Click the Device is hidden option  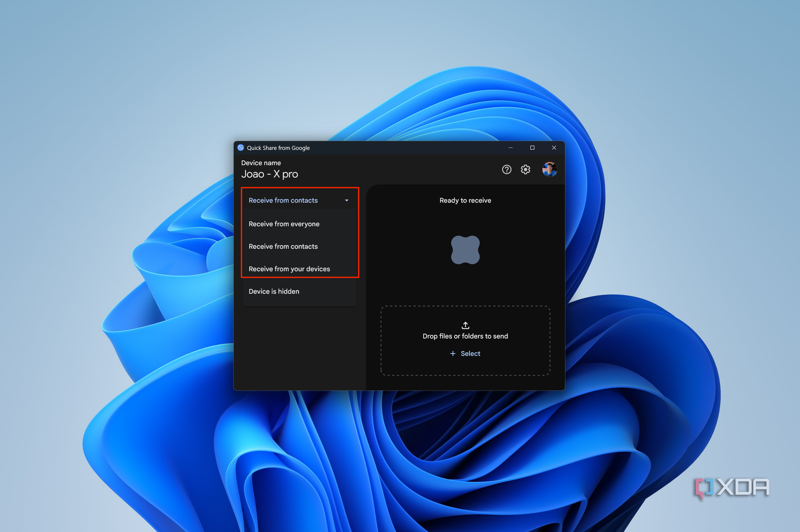click(x=274, y=291)
